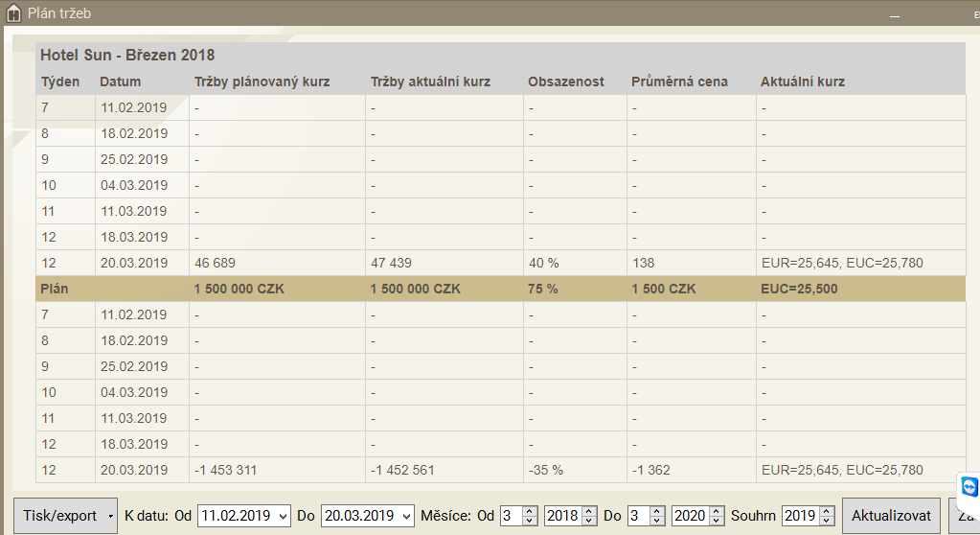This screenshot has height=535, width=980.
Task: Open the K datum Od date dropdown
Action: tap(281, 516)
